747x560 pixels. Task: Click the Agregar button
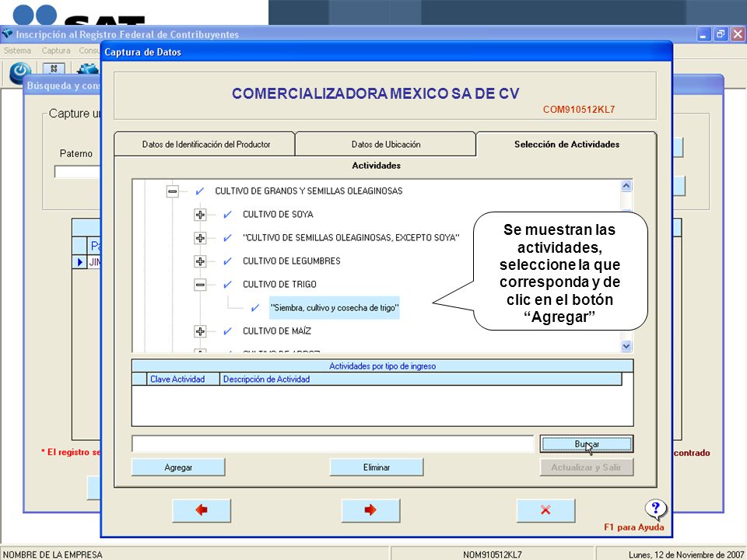coord(178,467)
